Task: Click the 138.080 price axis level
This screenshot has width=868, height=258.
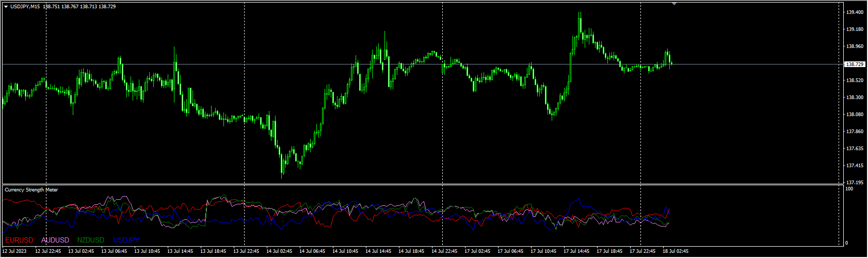Action: (x=855, y=115)
